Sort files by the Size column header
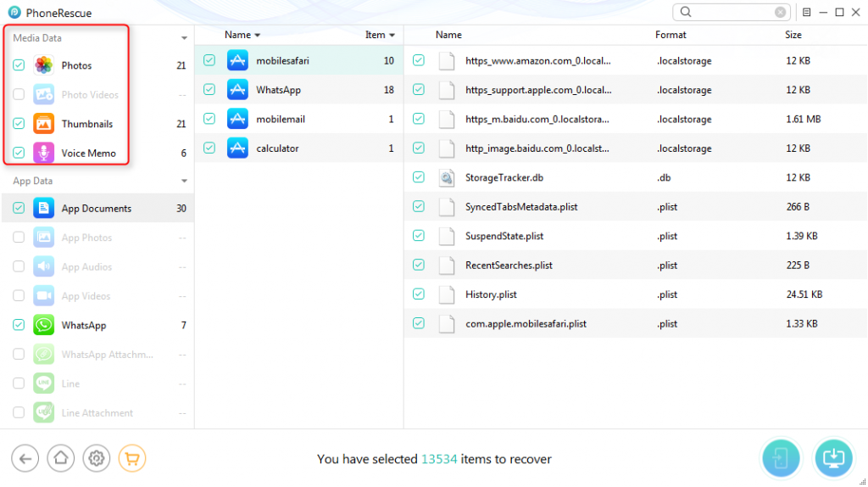This screenshot has height=487, width=868. [x=793, y=35]
